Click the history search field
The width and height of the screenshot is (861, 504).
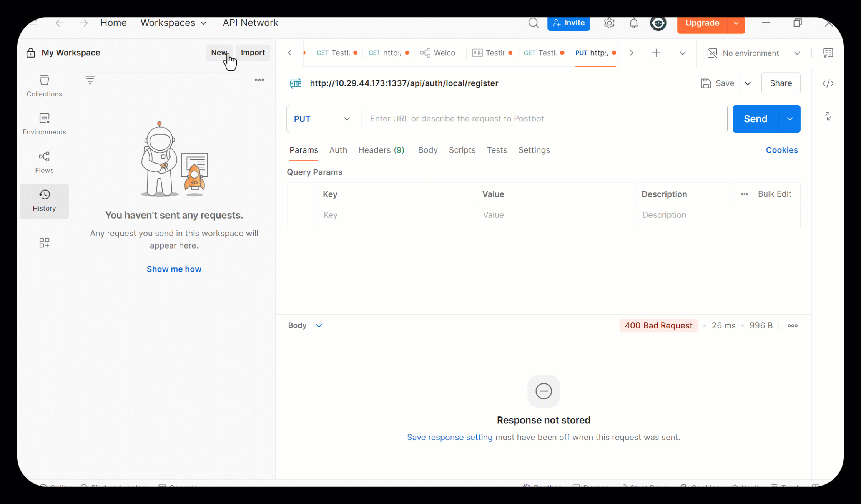(161, 80)
